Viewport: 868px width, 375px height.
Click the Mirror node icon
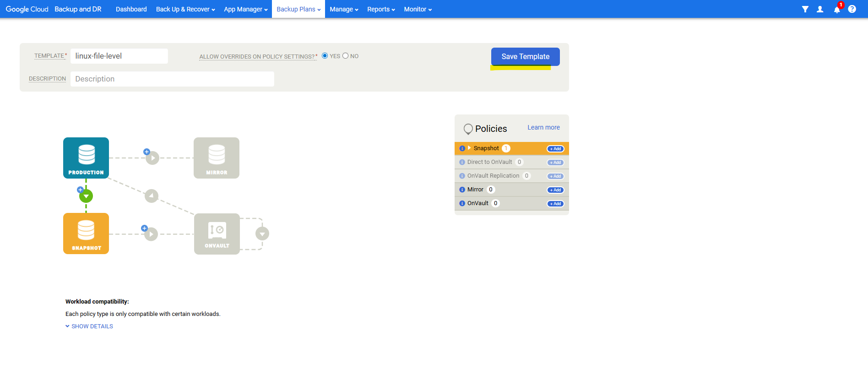click(217, 158)
